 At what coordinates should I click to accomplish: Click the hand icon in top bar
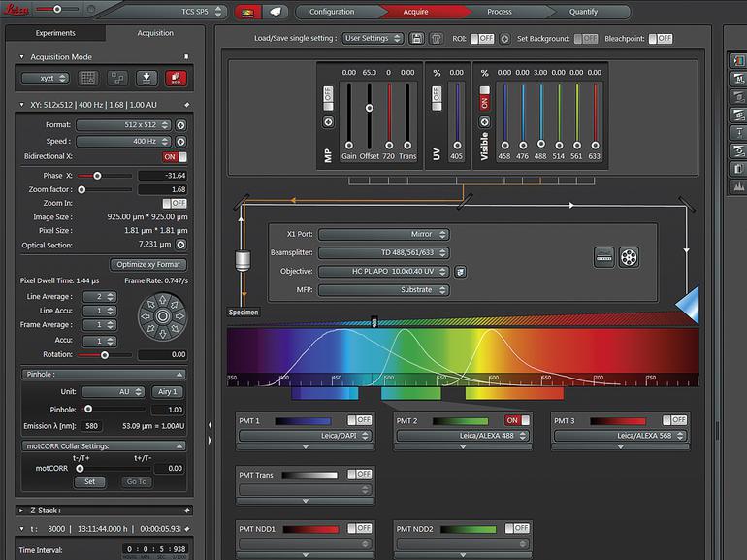(x=276, y=12)
